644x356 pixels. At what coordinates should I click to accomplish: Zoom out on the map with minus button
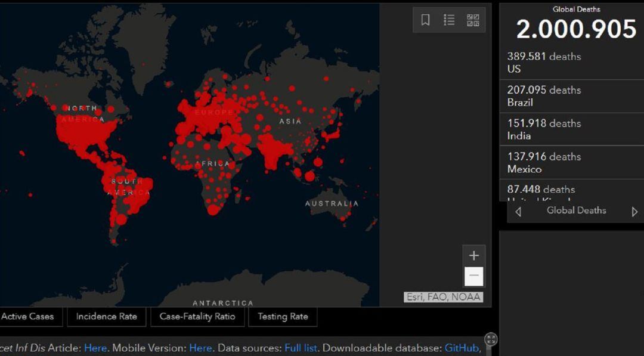point(473,275)
